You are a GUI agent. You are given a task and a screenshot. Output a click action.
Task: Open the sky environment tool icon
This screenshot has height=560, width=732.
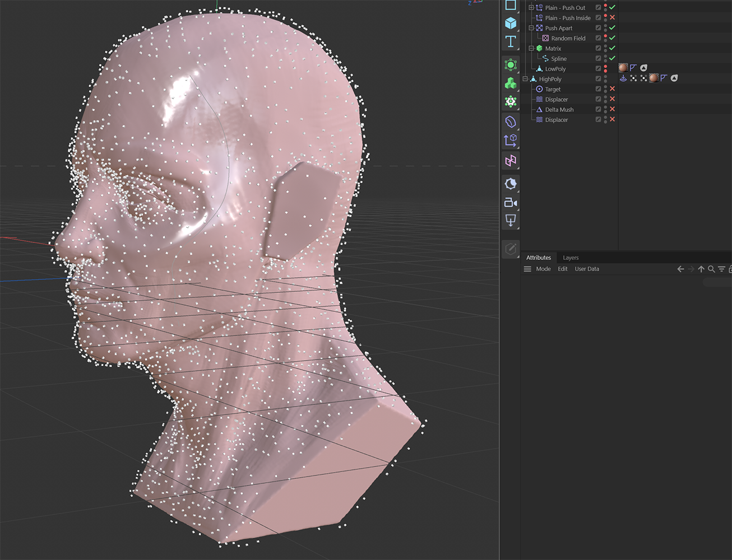[x=511, y=184]
